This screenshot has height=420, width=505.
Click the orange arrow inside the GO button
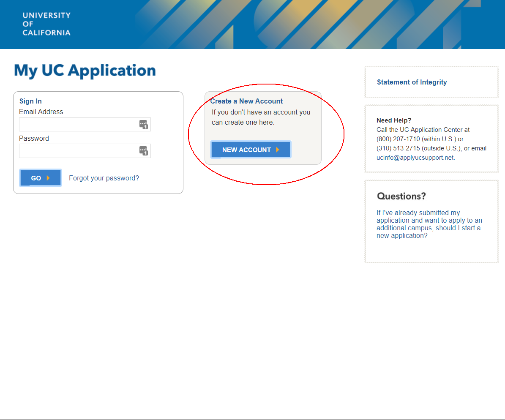pyautogui.click(x=49, y=177)
